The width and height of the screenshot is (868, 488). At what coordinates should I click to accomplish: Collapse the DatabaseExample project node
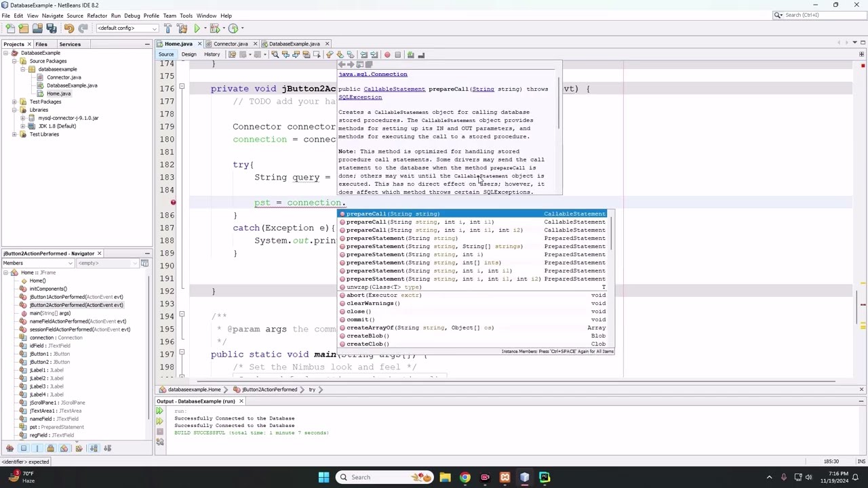(x=5, y=53)
